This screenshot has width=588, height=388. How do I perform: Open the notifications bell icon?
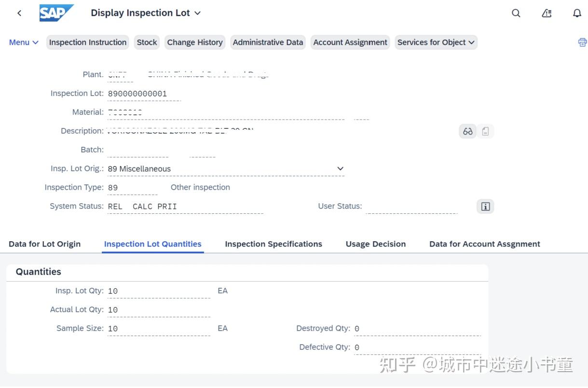[577, 13]
